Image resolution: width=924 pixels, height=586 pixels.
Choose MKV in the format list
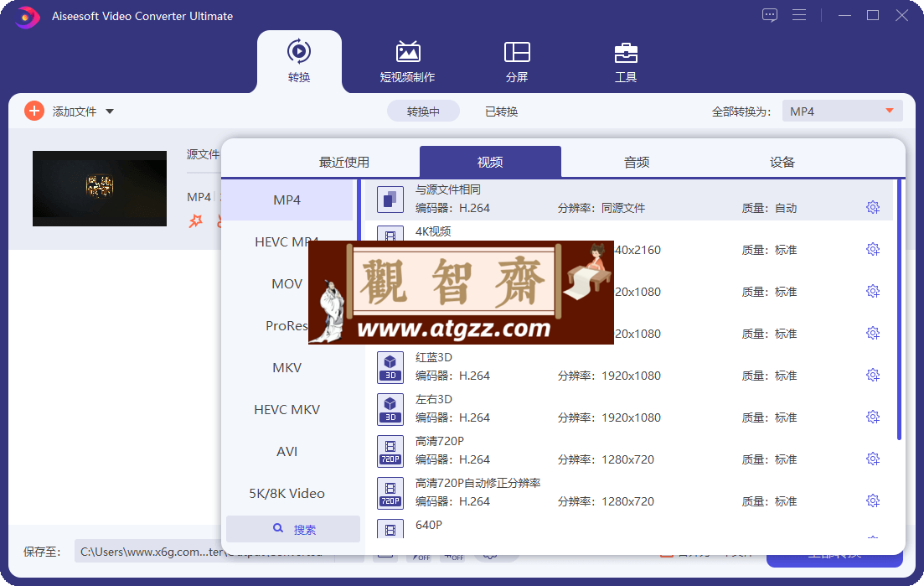(287, 367)
